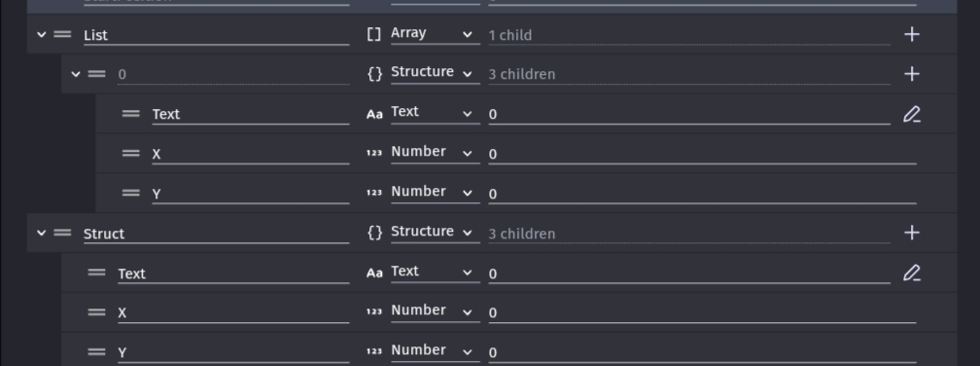
Task: Click drag handle beside the Struct variable
Action: [62, 233]
